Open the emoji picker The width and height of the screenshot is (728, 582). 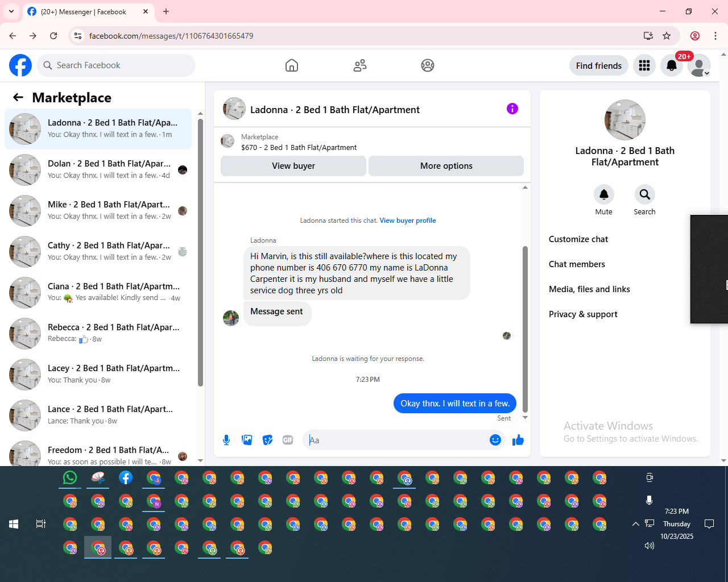495,440
